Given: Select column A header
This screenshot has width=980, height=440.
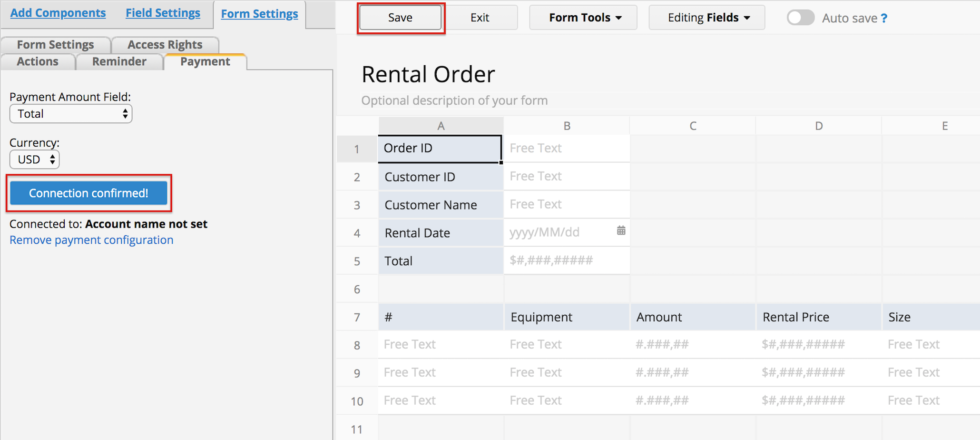Looking at the screenshot, I should (441, 126).
